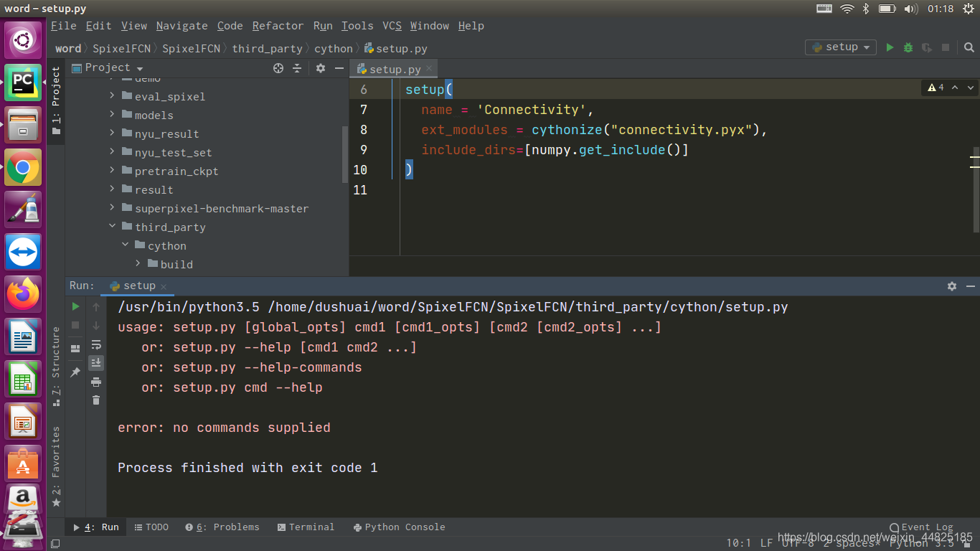Image resolution: width=980 pixels, height=551 pixels.
Task: Toggle the 4: Run tool window button
Action: [96, 527]
